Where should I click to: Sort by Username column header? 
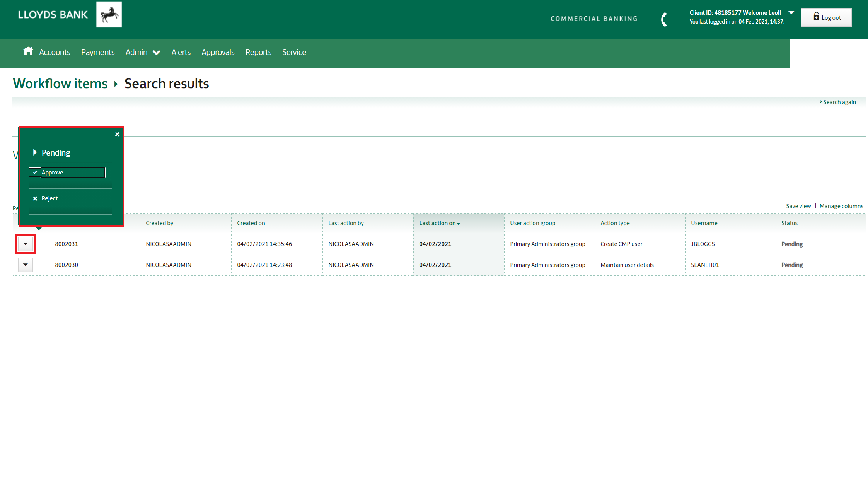coord(704,223)
